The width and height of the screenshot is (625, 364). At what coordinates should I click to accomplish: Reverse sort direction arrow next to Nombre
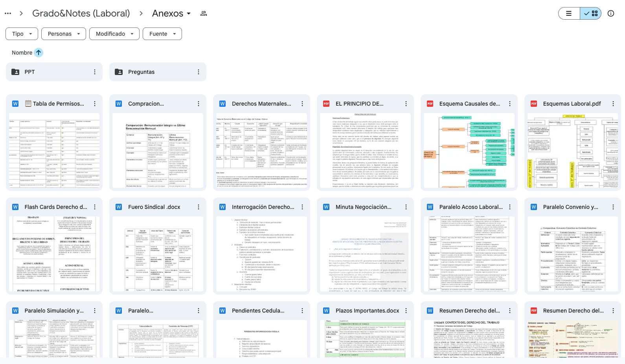(x=39, y=53)
